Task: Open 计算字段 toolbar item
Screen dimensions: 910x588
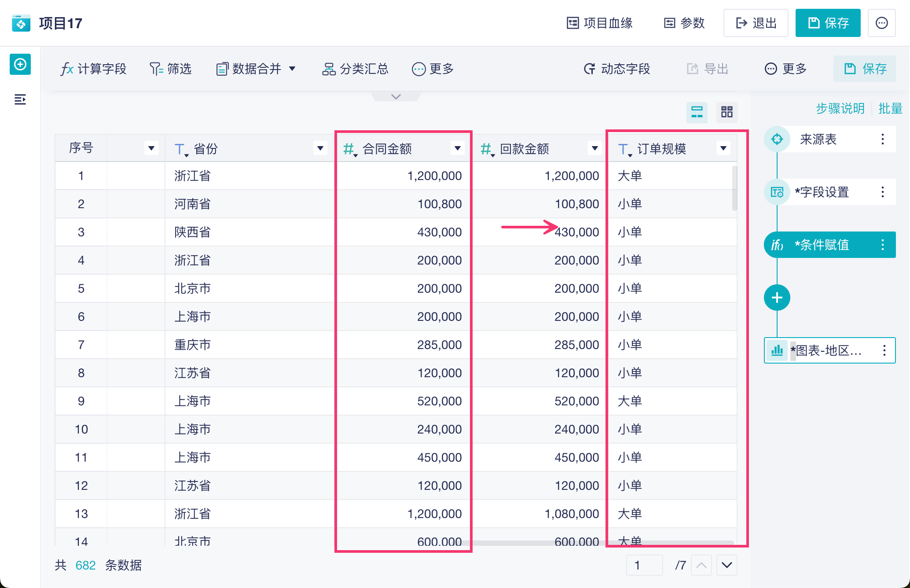Action: coord(94,69)
